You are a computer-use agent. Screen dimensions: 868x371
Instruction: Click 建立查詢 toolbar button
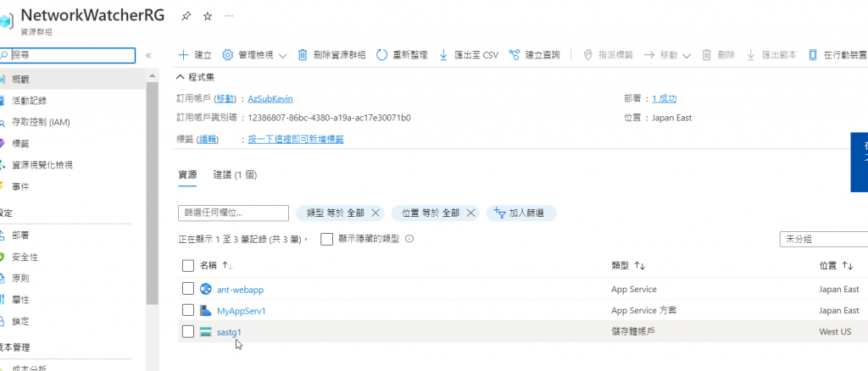click(534, 55)
